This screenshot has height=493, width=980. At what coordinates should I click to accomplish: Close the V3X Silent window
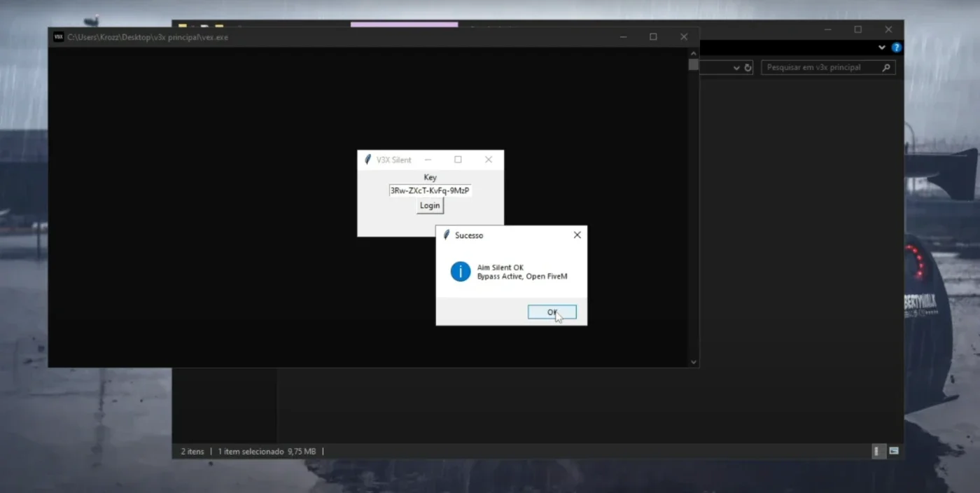(x=489, y=160)
